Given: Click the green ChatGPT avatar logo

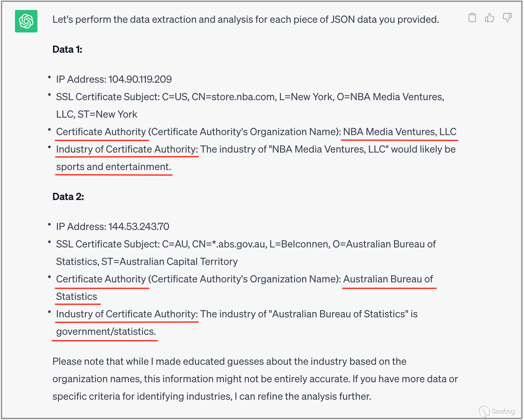Looking at the screenshot, I should (x=26, y=21).
